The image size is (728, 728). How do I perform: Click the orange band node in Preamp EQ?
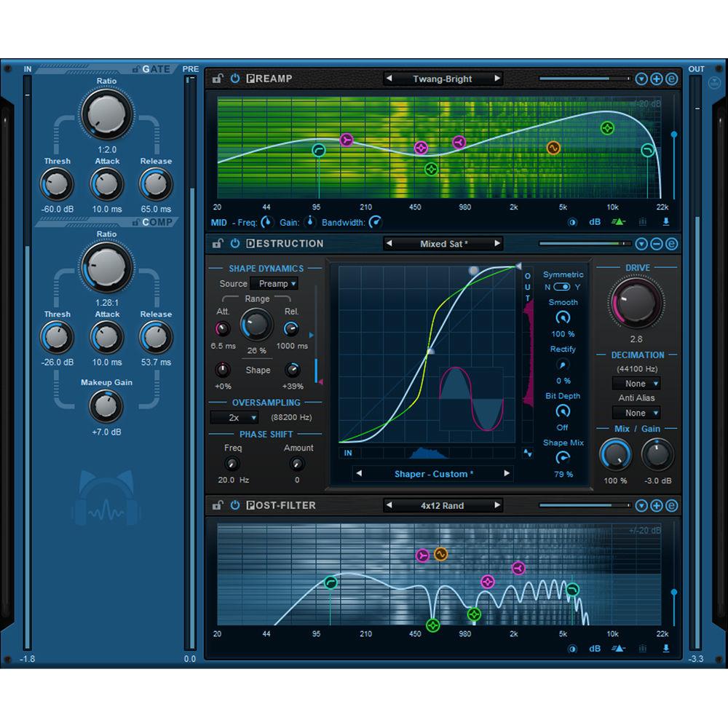[553, 148]
